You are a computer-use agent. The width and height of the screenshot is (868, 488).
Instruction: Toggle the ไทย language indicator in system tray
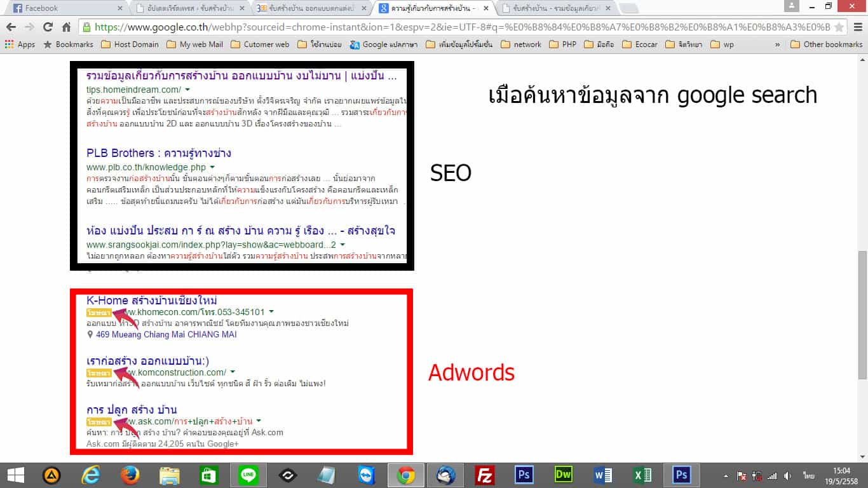pos(809,475)
